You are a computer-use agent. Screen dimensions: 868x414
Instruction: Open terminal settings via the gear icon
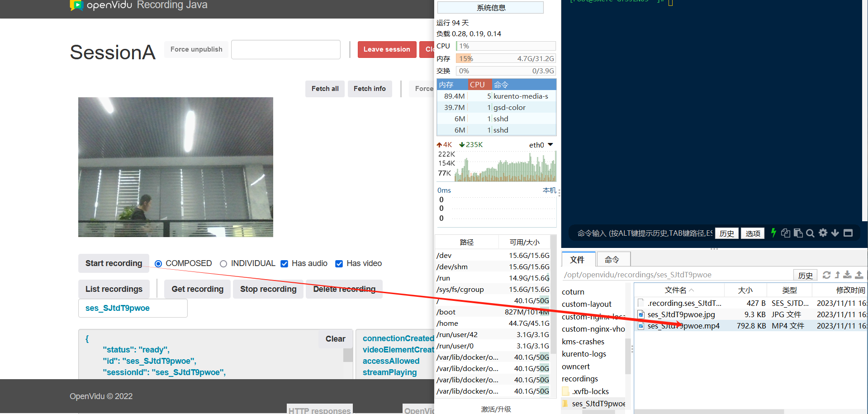(823, 233)
